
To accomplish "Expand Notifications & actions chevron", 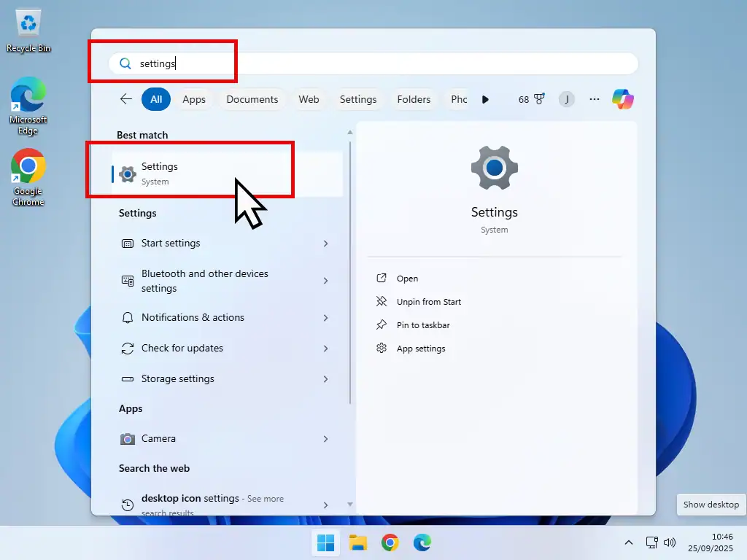I will click(x=326, y=318).
